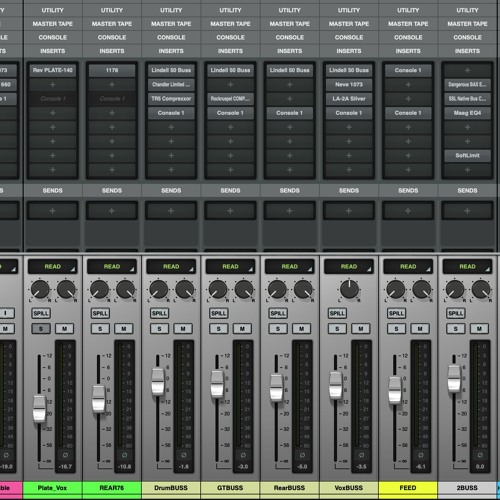This screenshot has height=500, width=500.
Task: Add a send on 2BUSS channel
Action: point(467,211)
